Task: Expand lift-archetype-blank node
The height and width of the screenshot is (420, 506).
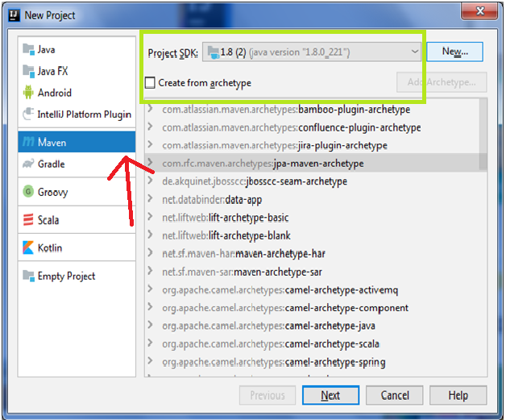Action: (x=150, y=235)
